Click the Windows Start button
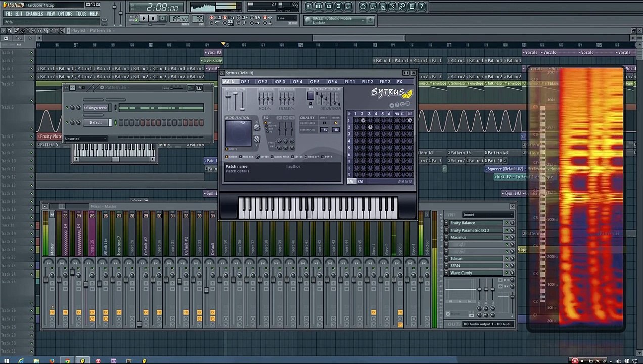The width and height of the screenshot is (643, 364). tap(6, 361)
